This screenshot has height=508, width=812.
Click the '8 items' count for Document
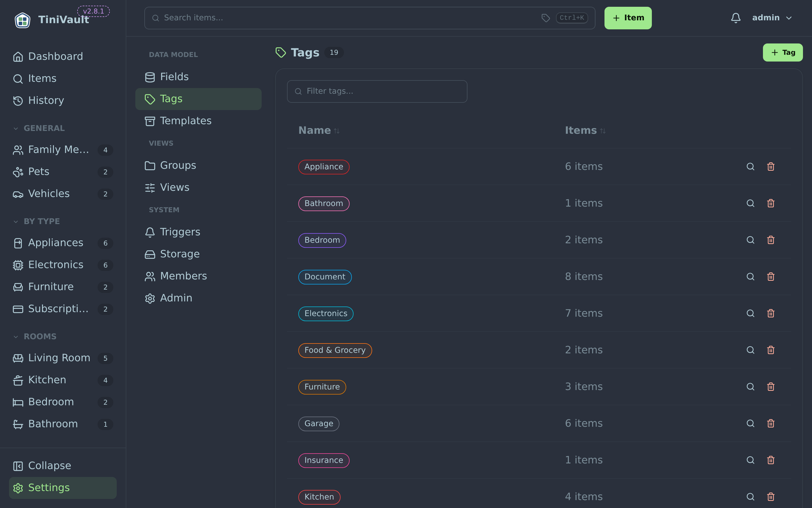tap(584, 277)
